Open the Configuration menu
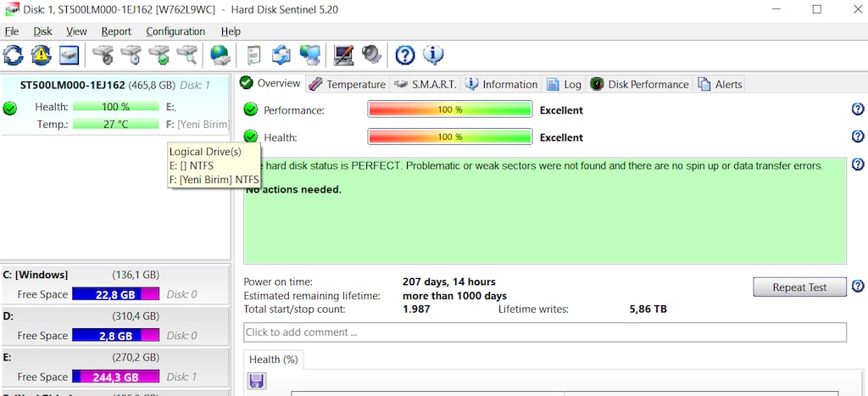The width and height of the screenshot is (868, 396). pyautogui.click(x=175, y=31)
